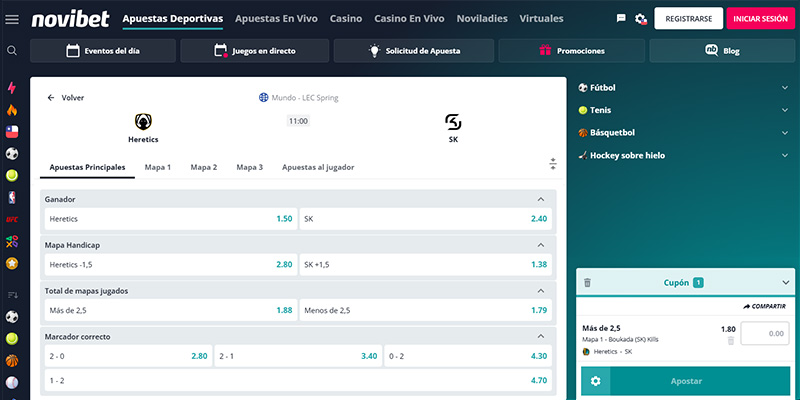Switch to Mapa 1 tab
The width and height of the screenshot is (800, 400).
pos(158,167)
